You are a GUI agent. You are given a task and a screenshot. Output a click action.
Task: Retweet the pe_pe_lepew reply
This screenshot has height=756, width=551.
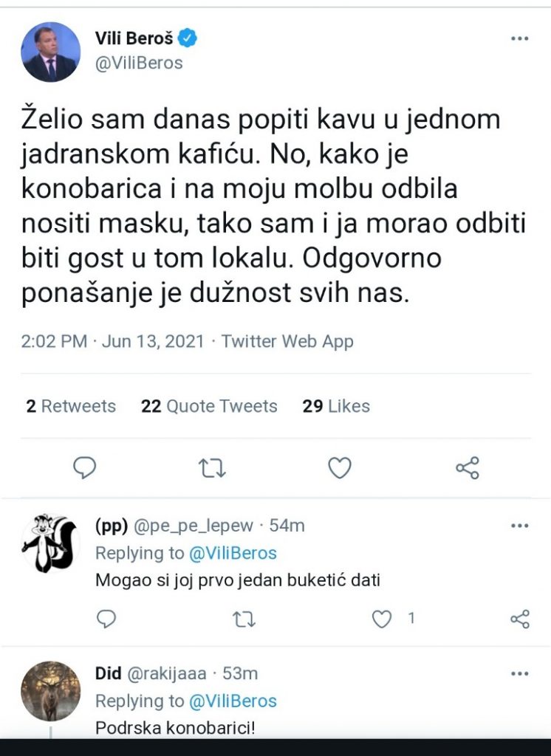pos(244,619)
